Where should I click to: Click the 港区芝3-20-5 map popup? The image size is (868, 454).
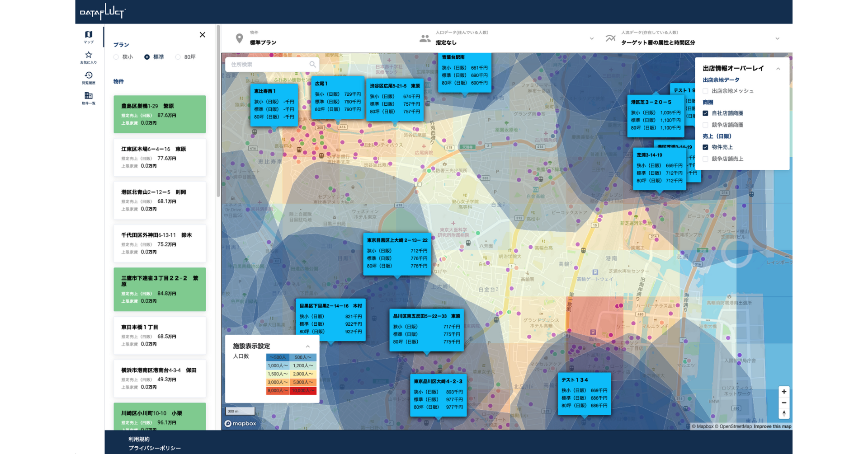click(x=656, y=115)
